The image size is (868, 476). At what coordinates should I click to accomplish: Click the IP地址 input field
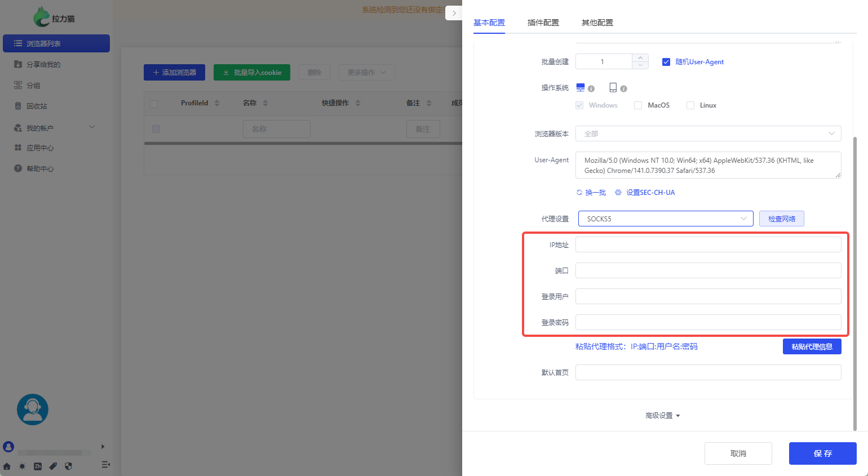[x=708, y=244]
